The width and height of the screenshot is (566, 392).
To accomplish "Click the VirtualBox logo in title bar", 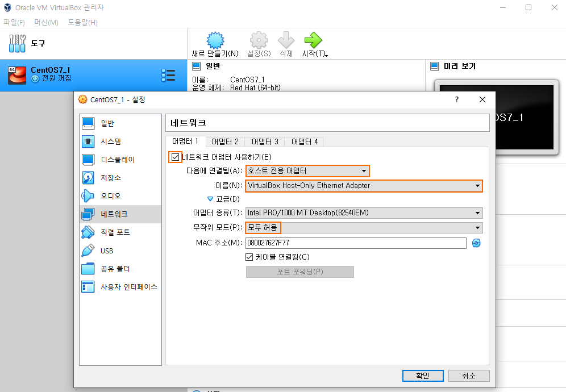I will (x=7, y=7).
